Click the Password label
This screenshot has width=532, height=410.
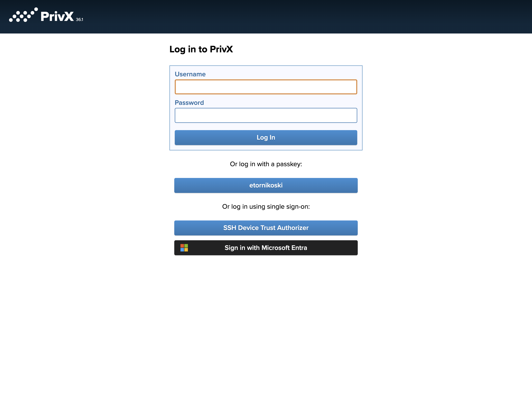(x=189, y=103)
